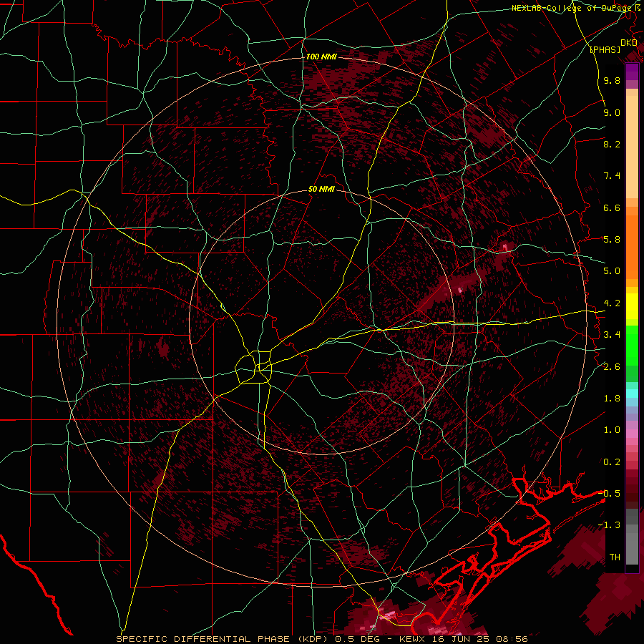Image resolution: width=644 pixels, height=644 pixels.
Task: Click the 1.8 scale value
Action: (612, 399)
